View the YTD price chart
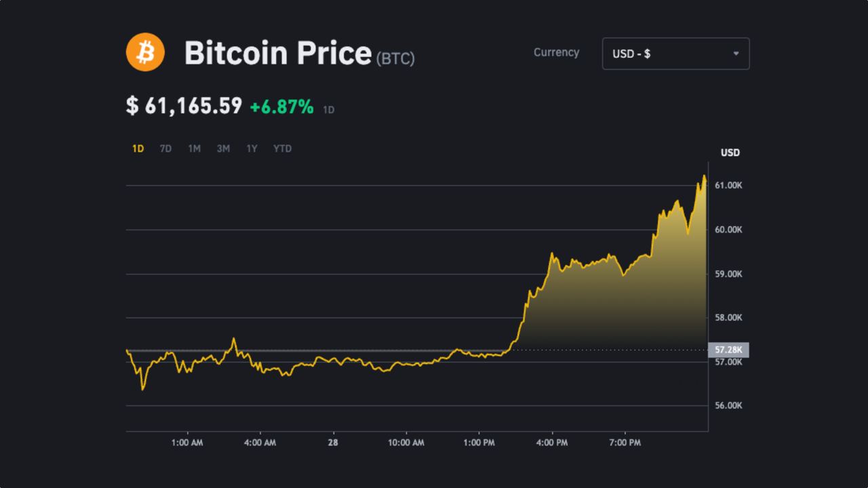Image resolution: width=868 pixels, height=488 pixels. tap(282, 148)
